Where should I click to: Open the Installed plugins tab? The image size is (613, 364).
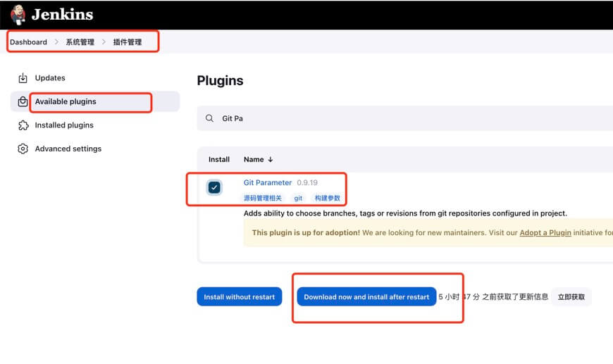coord(64,125)
